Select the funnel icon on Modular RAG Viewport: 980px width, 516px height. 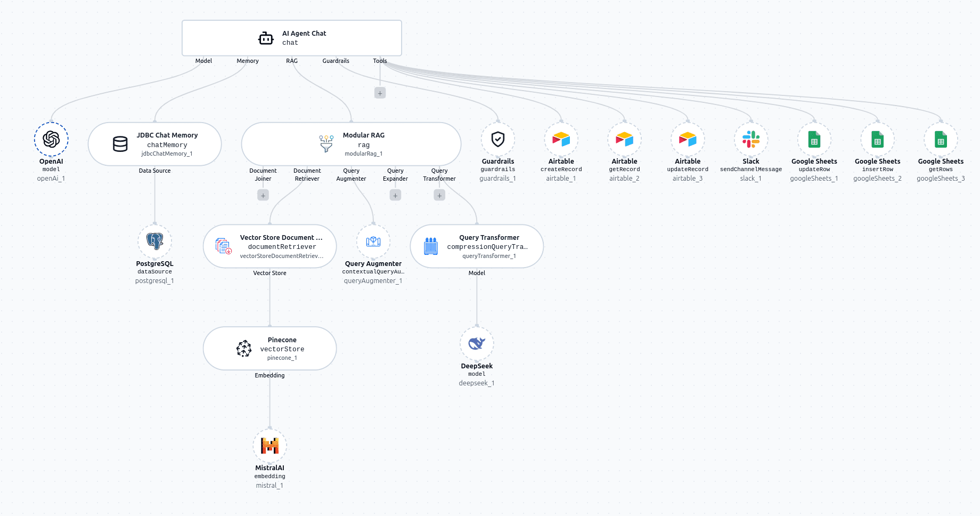point(325,144)
